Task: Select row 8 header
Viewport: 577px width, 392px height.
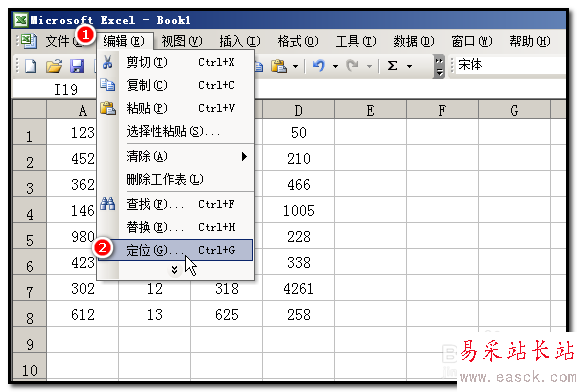Action: pos(29,314)
